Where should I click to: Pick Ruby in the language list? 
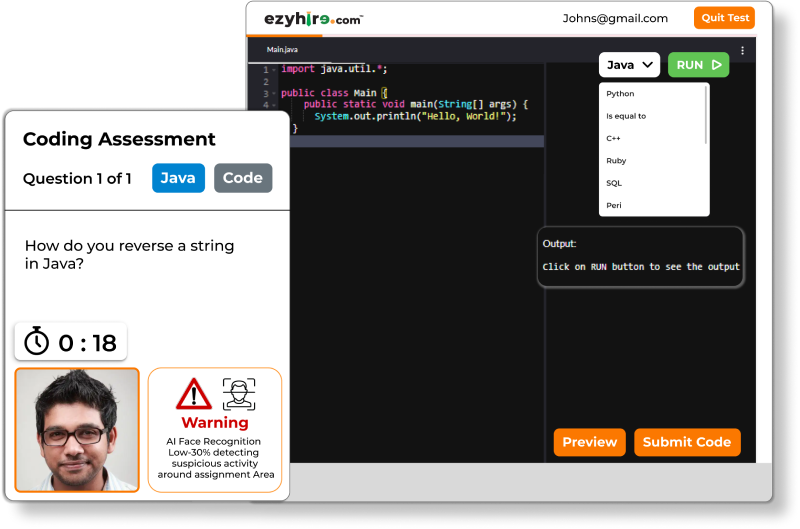pyautogui.click(x=616, y=161)
